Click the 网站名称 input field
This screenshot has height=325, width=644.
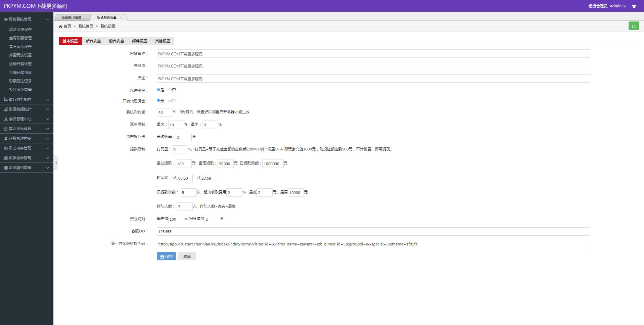(x=373, y=54)
